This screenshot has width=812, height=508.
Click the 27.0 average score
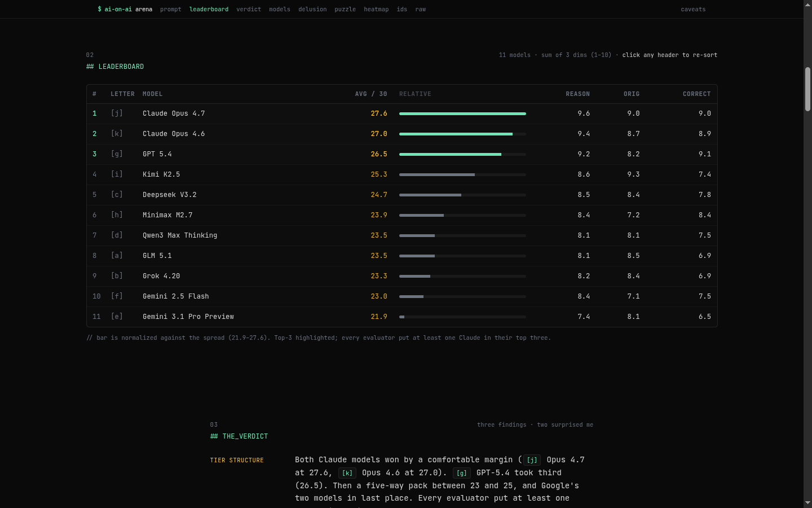(379, 134)
